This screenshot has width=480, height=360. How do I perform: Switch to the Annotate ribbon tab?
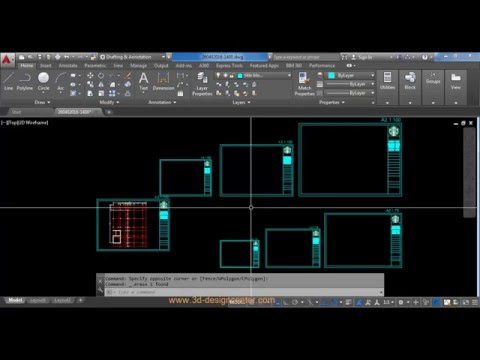(68, 66)
